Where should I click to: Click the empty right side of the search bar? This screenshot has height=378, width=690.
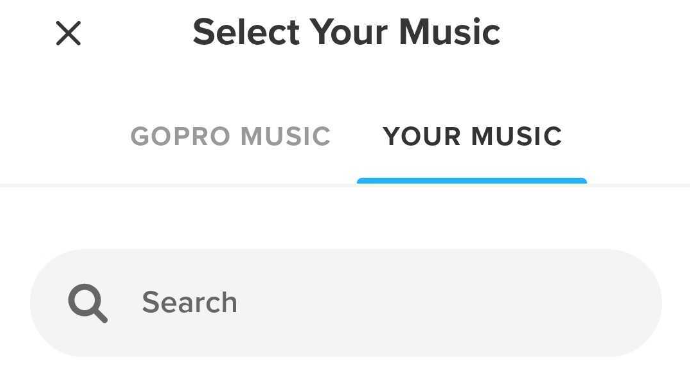(x=484, y=303)
